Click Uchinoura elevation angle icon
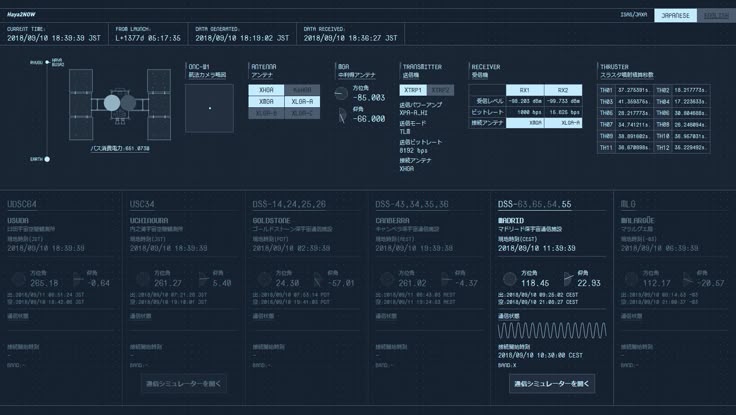 tap(203, 279)
